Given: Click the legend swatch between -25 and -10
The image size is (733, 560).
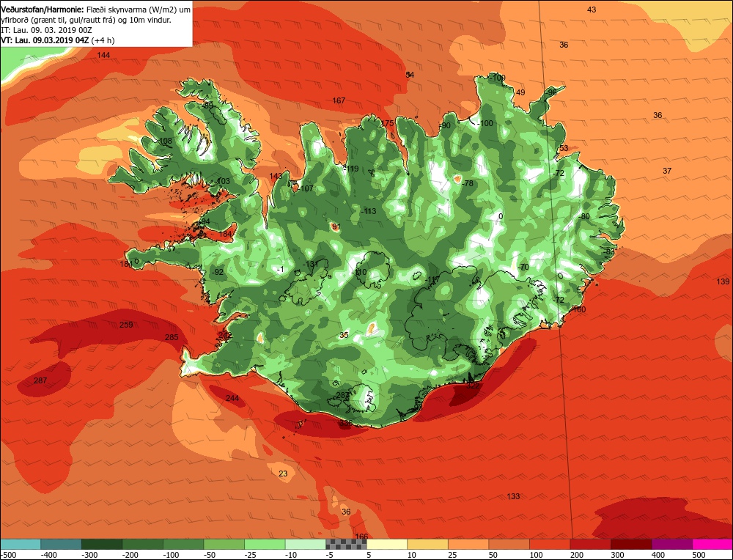Looking at the screenshot, I should [265, 544].
